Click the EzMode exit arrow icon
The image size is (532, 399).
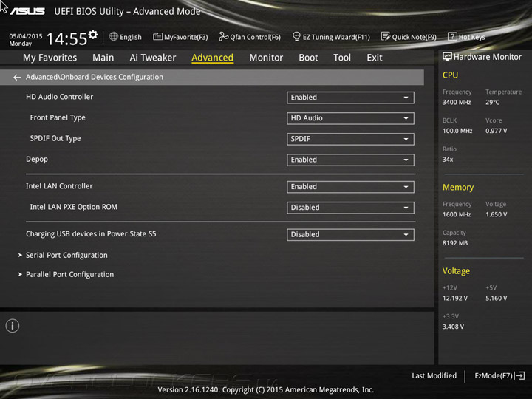[519, 375]
